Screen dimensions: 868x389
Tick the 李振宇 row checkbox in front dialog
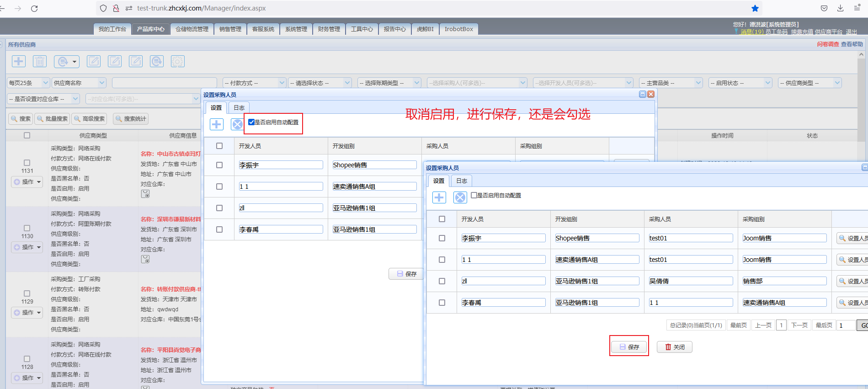coord(442,238)
